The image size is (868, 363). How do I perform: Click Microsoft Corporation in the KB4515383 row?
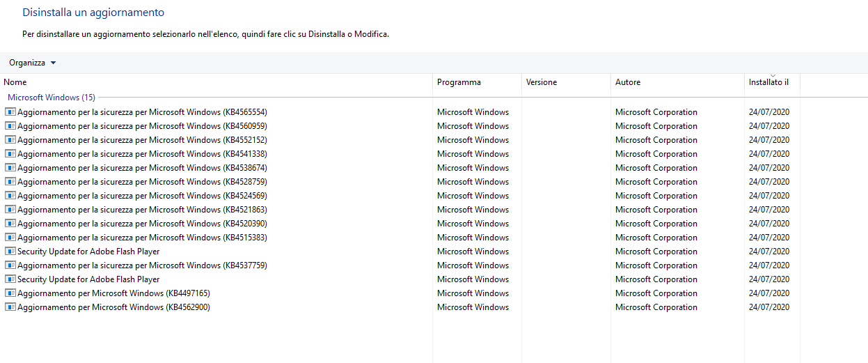coord(656,238)
